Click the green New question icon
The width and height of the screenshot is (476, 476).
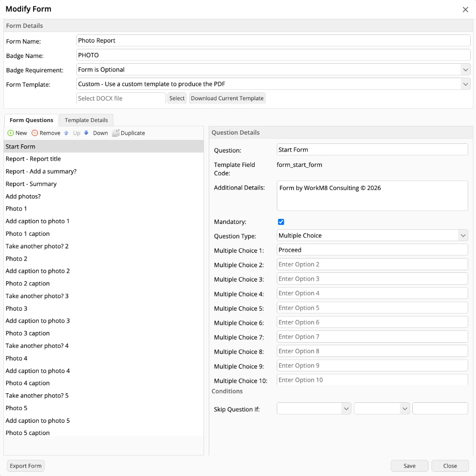coord(10,133)
